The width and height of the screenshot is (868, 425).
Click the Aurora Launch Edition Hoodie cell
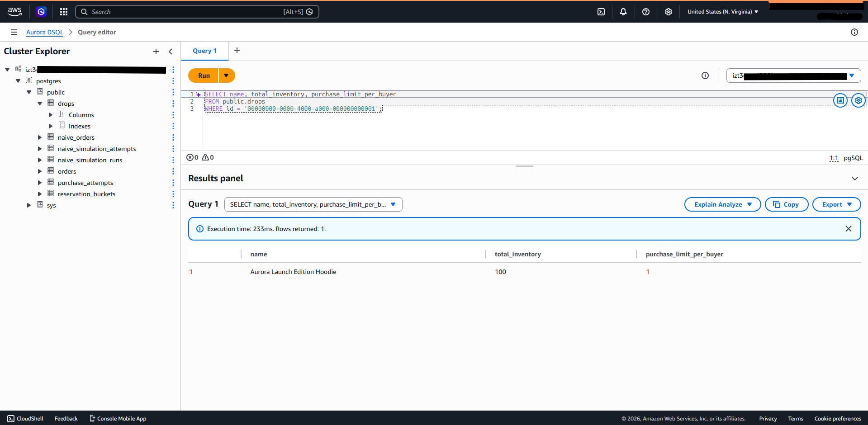coord(293,272)
